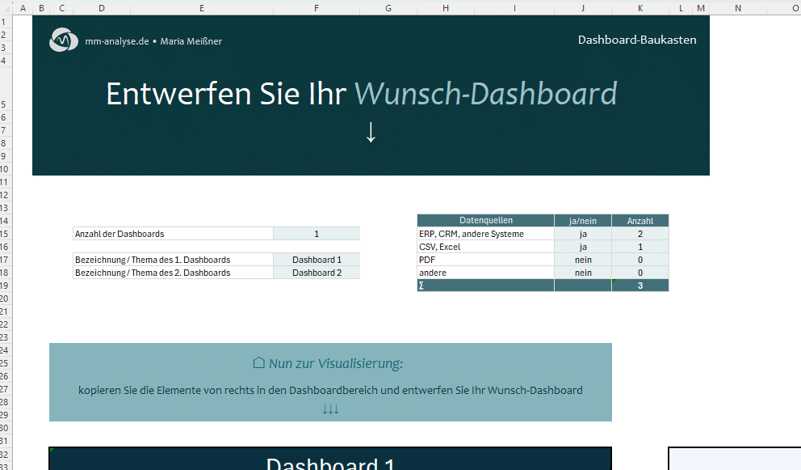Viewport: 801px width, 470px height.
Task: Select the count '0' in the PDF row
Action: click(640, 260)
